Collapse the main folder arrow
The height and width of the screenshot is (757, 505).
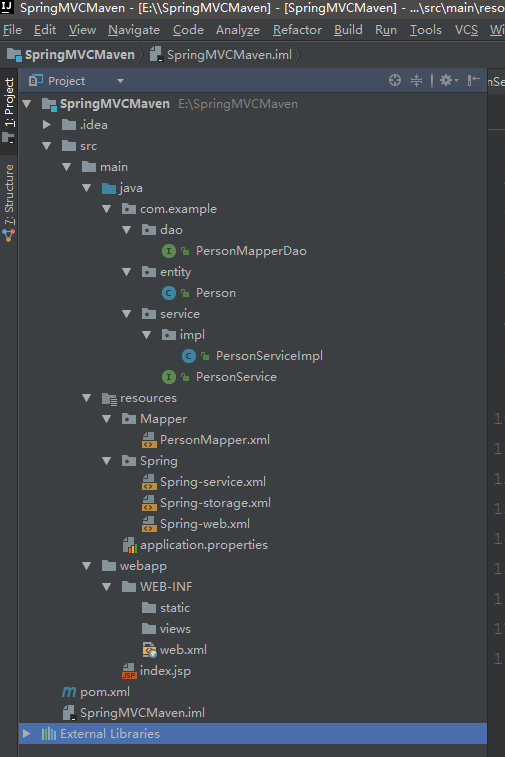67,167
